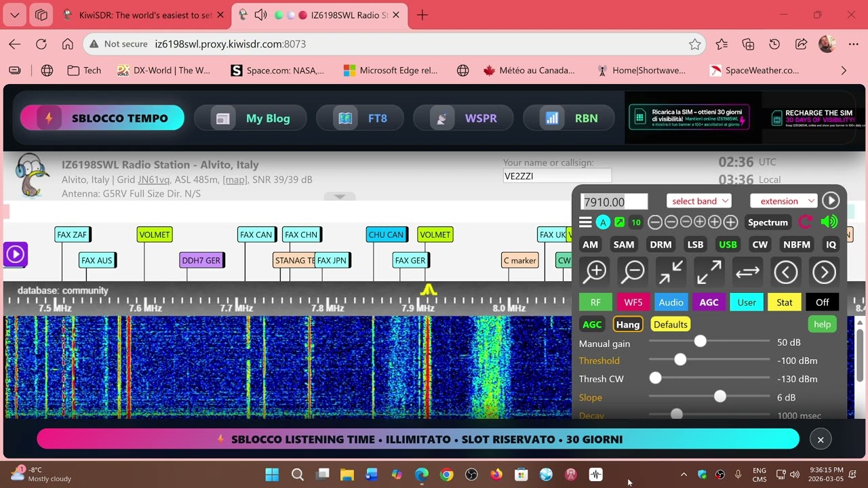Click the green arrow external link icon
The height and width of the screenshot is (488, 868).
tap(619, 222)
